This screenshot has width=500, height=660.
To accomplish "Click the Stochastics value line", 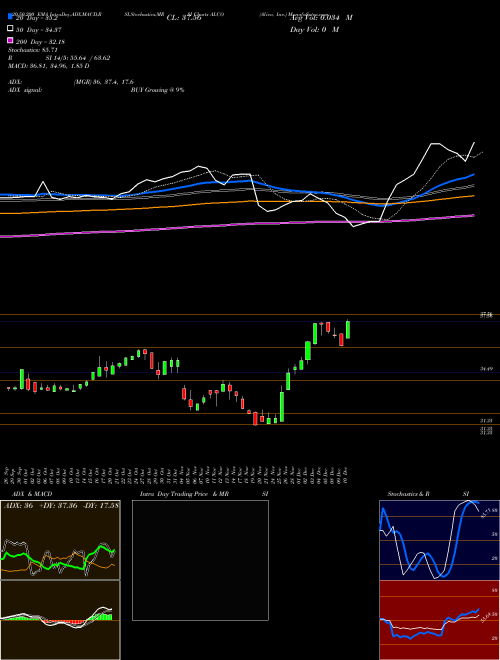I will coord(33,50).
